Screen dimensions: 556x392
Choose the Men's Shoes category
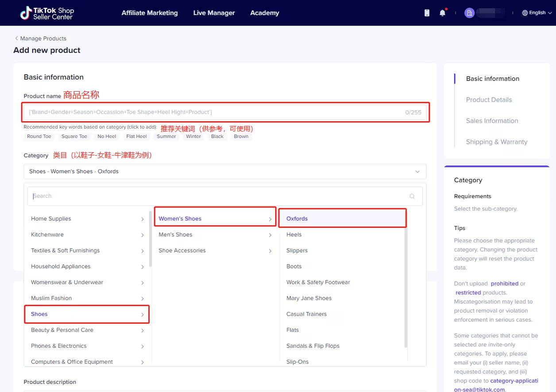[175, 234]
